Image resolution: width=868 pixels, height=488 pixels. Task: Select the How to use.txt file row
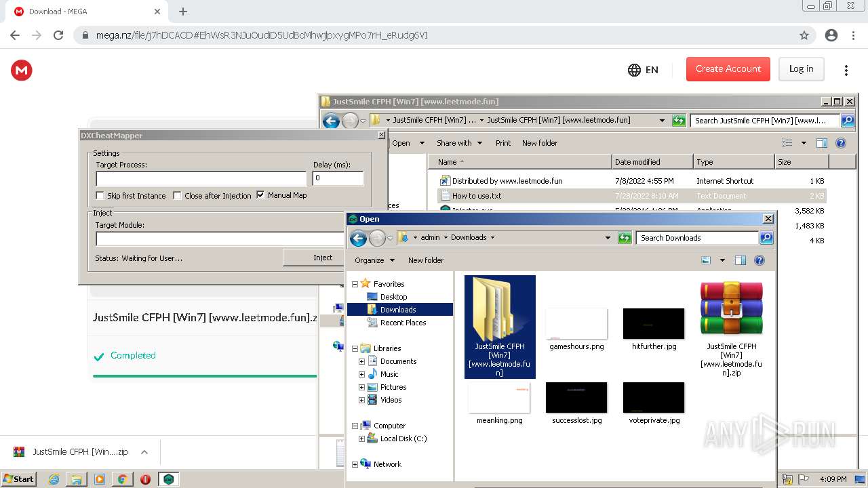(x=632, y=196)
